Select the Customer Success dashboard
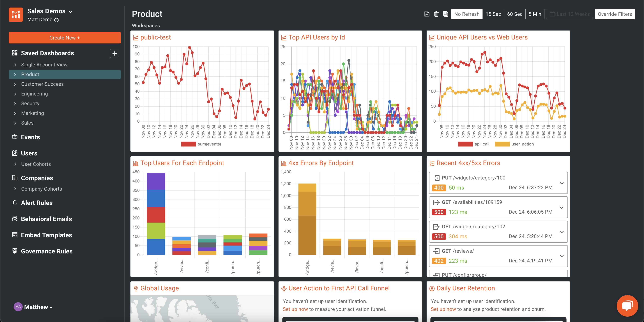 42,84
